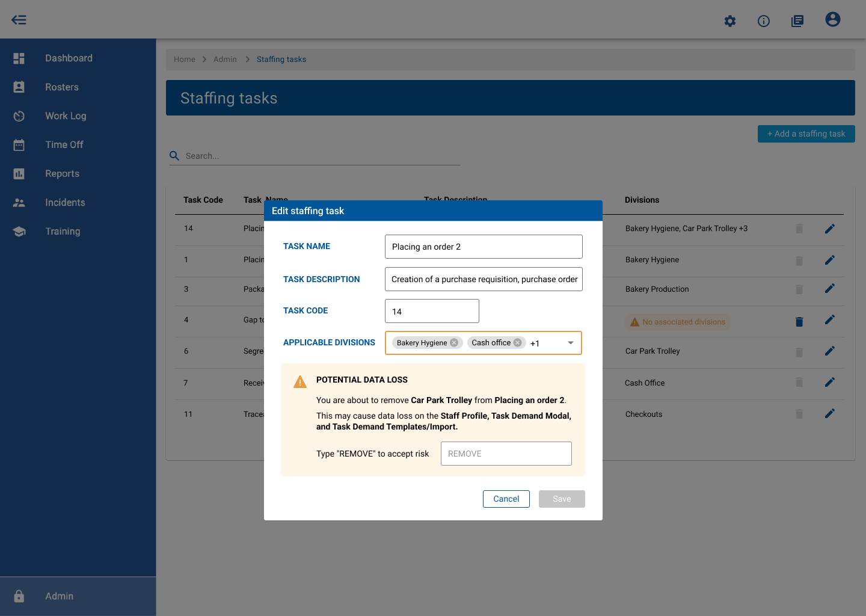Open settings via the gear icon

pyautogui.click(x=730, y=21)
